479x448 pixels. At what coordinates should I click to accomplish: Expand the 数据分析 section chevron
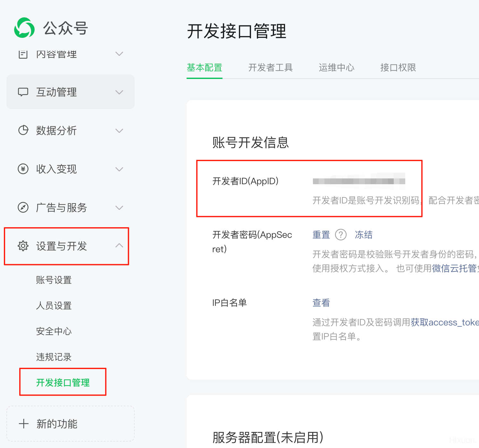click(x=119, y=131)
